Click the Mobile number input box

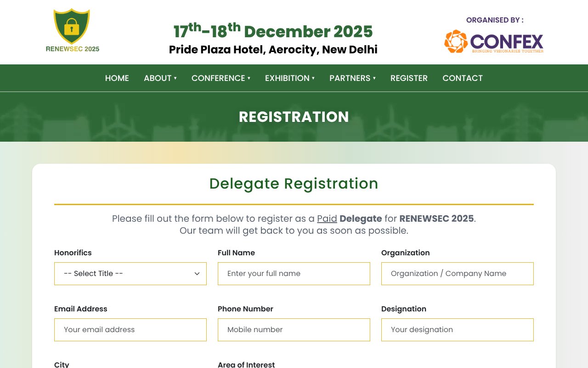[294, 330]
